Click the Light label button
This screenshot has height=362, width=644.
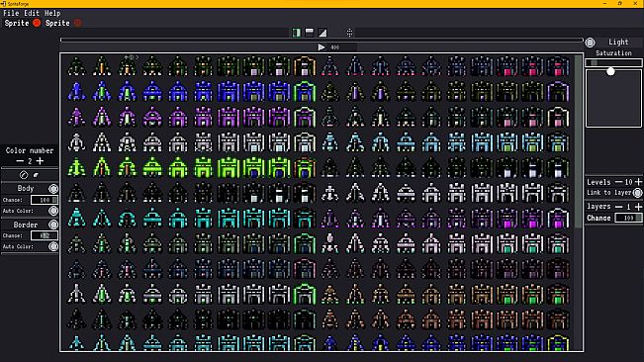(618, 42)
